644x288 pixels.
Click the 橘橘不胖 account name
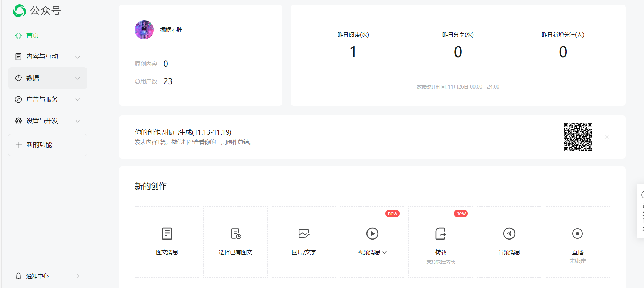point(171,30)
